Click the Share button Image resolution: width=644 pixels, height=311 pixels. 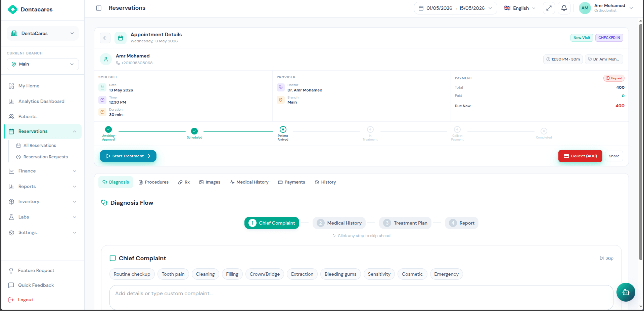point(614,156)
